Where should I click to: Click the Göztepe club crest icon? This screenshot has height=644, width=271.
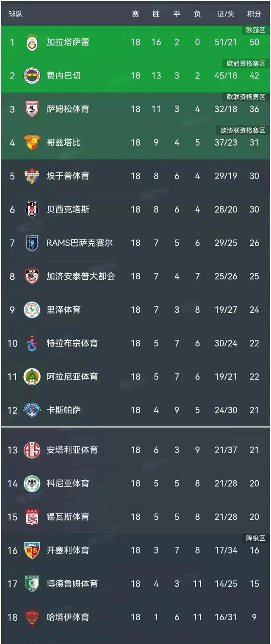32,143
